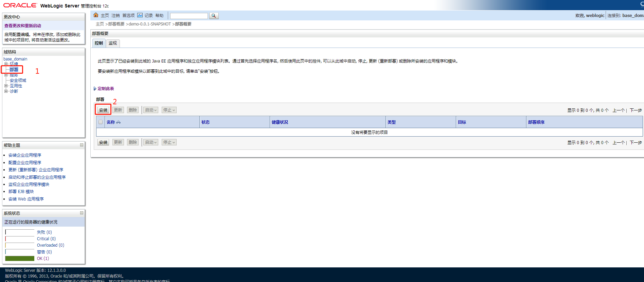This screenshot has width=644, height=282.
Task: Open the 启动 dropdown above the table
Action: pos(151,110)
